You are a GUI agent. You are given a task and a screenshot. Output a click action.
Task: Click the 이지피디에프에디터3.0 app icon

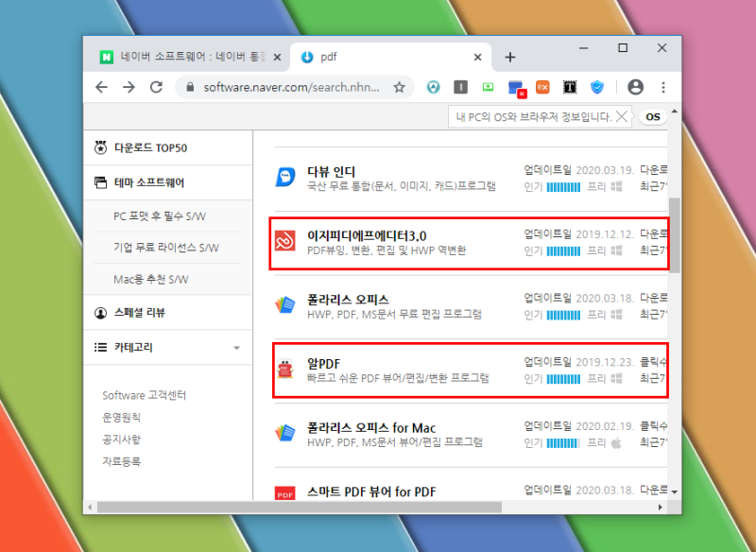(x=285, y=241)
